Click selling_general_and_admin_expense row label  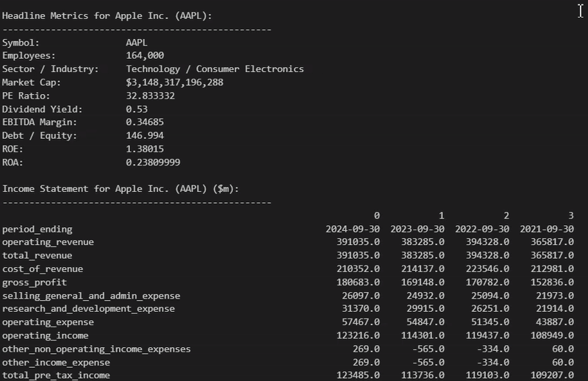tap(91, 296)
